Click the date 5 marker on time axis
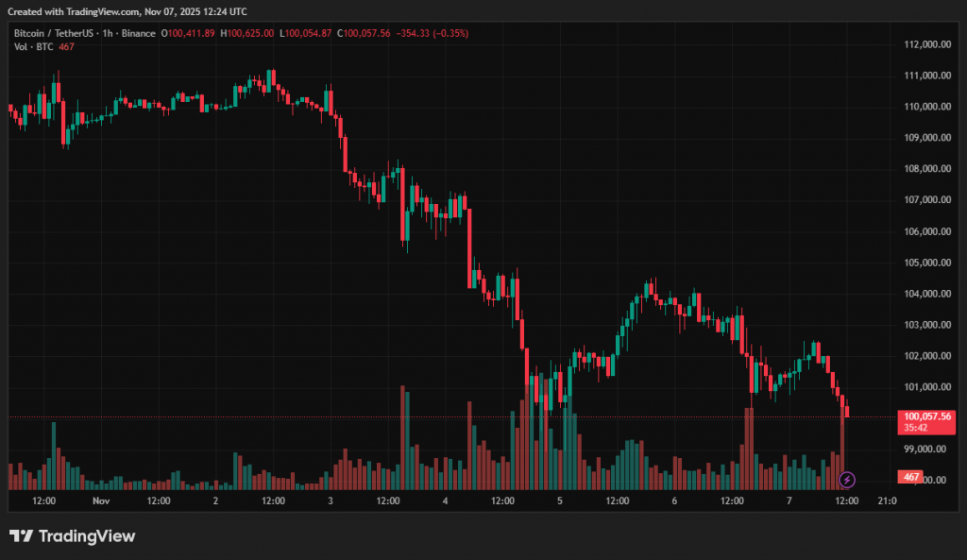This screenshot has height=560, width=967. (x=560, y=501)
